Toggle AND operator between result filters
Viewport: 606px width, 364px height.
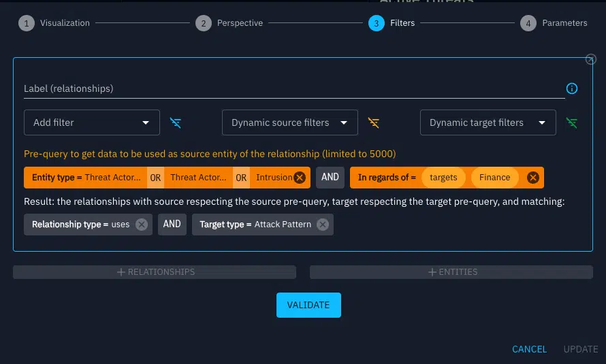[x=172, y=225]
